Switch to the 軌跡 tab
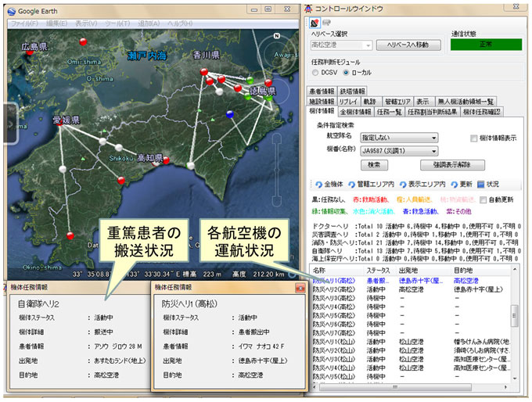 click(370, 102)
